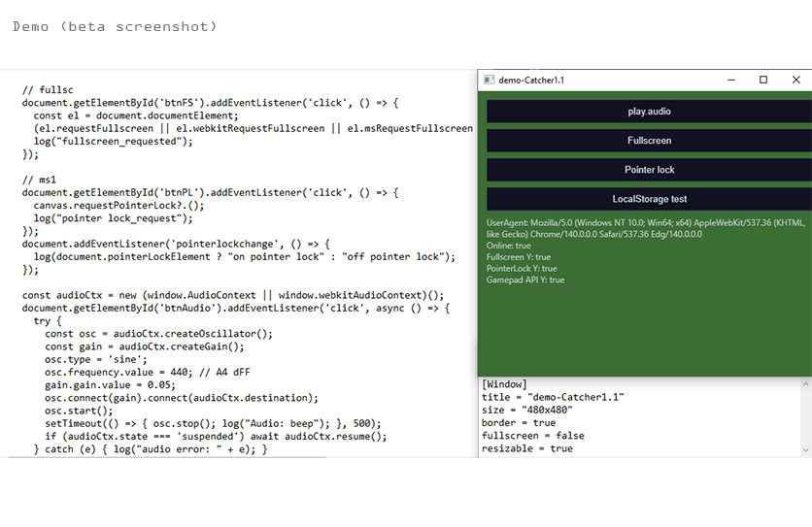Image resolution: width=812 pixels, height=527 pixels.
Task: Click the size = "480x480" config line
Action: 527,410
